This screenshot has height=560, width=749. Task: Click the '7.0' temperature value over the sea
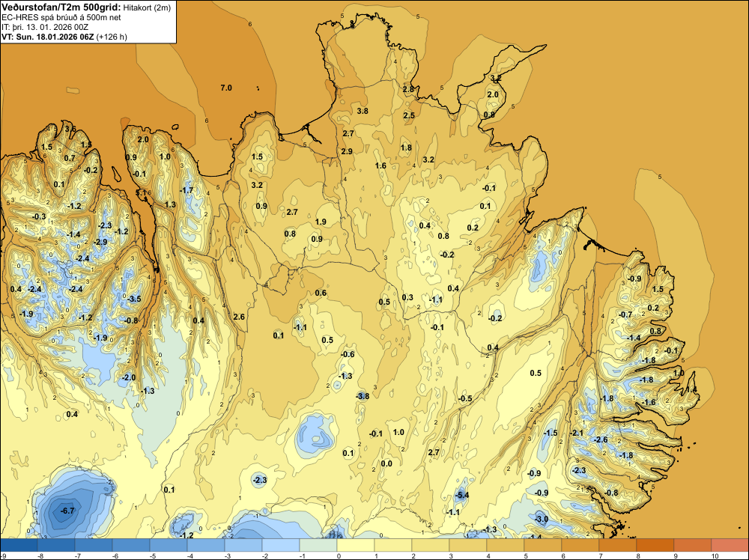[226, 88]
